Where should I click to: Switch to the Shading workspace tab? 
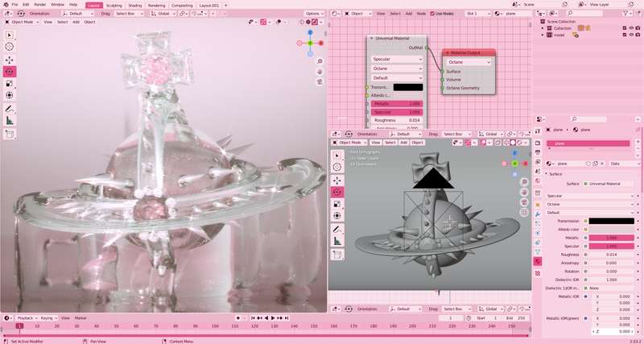(134, 6)
